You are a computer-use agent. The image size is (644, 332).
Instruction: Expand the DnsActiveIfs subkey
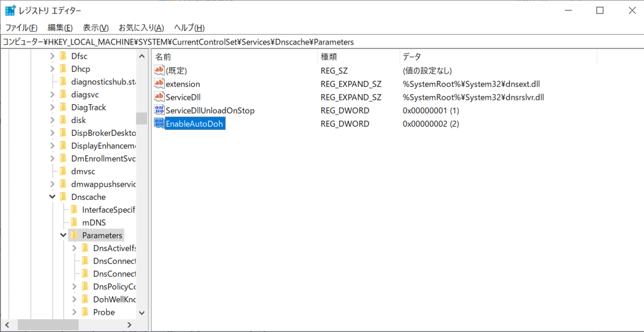point(74,248)
